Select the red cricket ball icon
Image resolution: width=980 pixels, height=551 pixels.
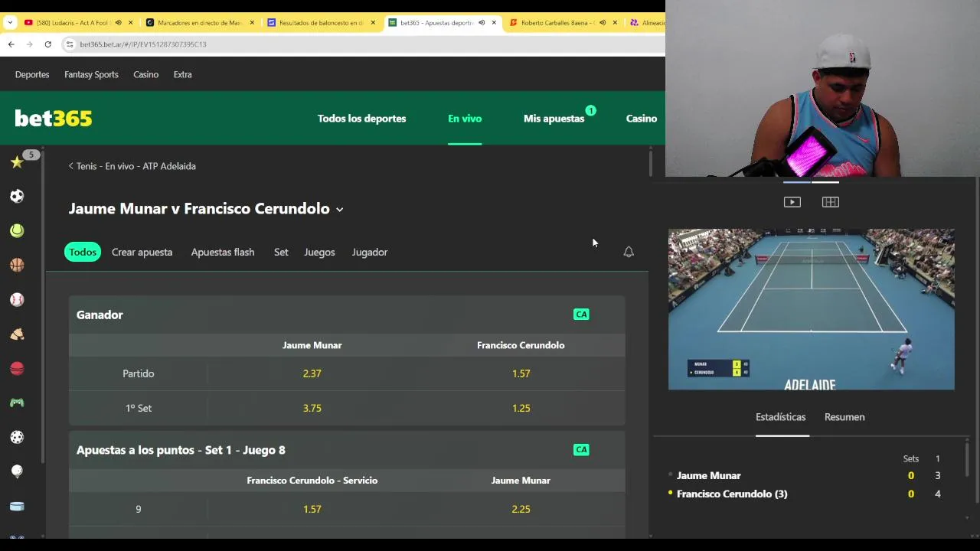[x=17, y=369]
